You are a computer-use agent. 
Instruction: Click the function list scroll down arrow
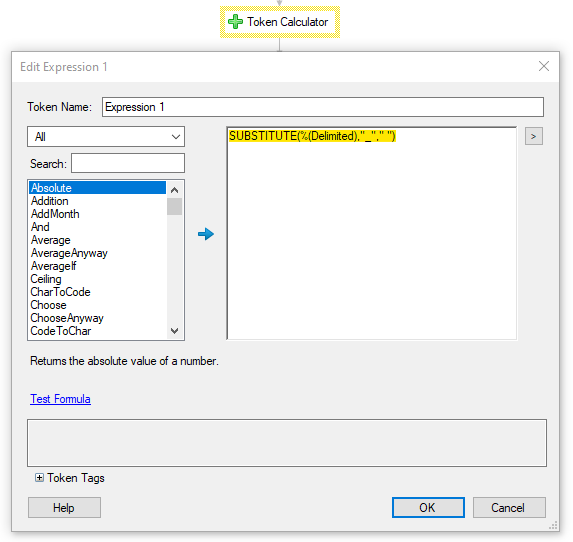pos(175,331)
